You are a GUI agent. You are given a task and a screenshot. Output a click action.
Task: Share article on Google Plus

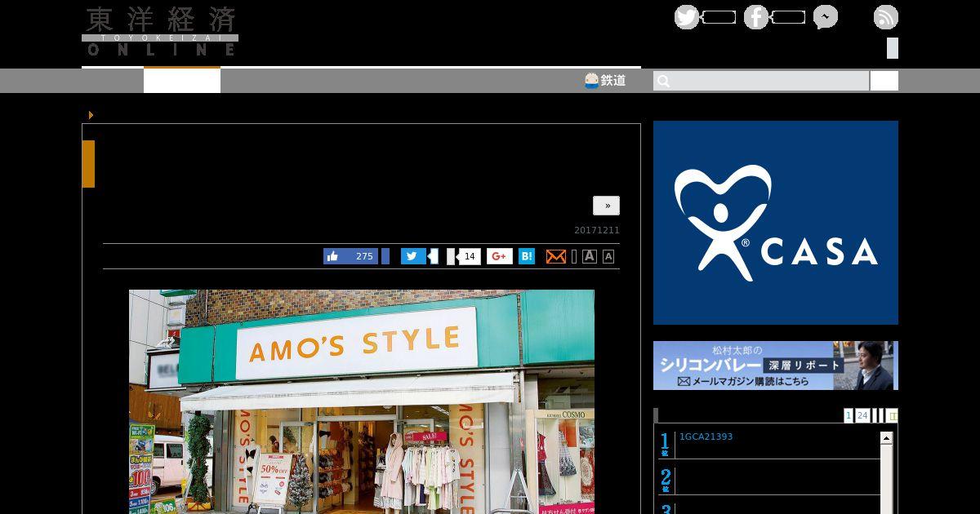[x=500, y=256]
